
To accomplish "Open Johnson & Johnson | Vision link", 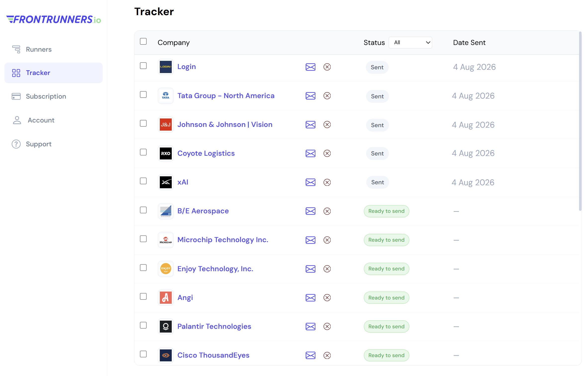I will [x=225, y=124].
